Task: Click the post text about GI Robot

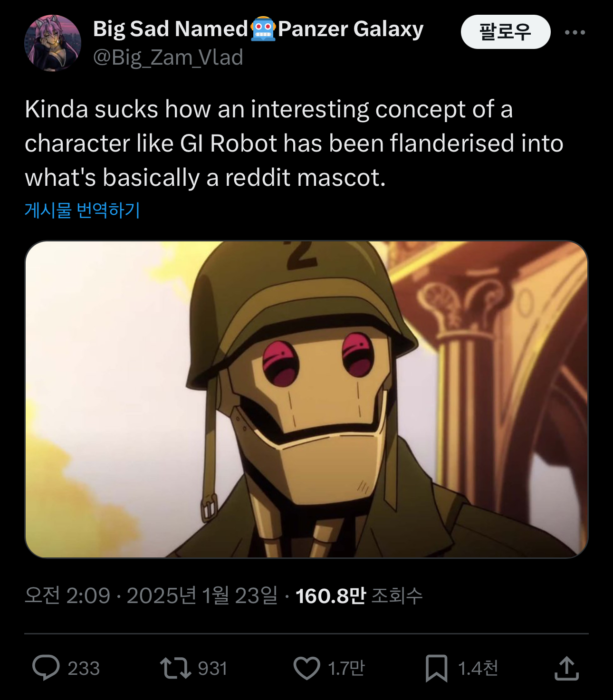Action: [294, 143]
